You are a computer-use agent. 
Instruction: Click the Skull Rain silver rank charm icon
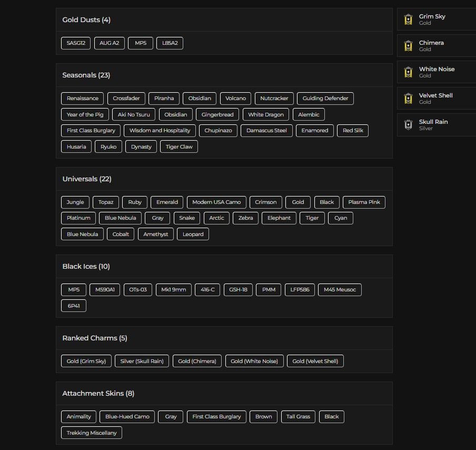click(408, 125)
